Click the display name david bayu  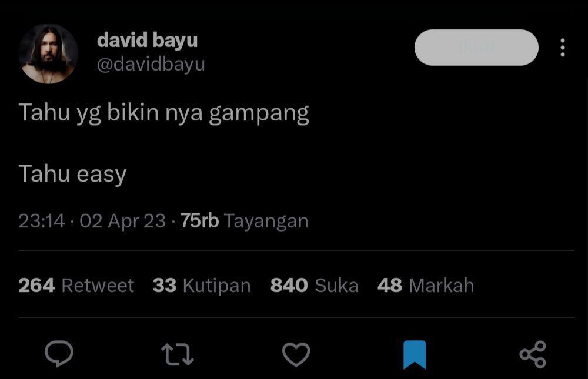tap(147, 40)
